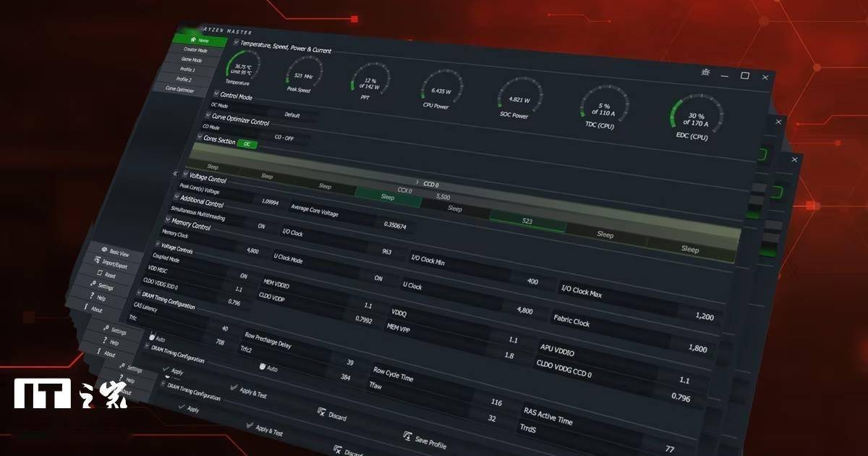The height and width of the screenshot is (456, 868).
Task: Toggle Auto switch beside the 384 value
Action: pos(267,368)
